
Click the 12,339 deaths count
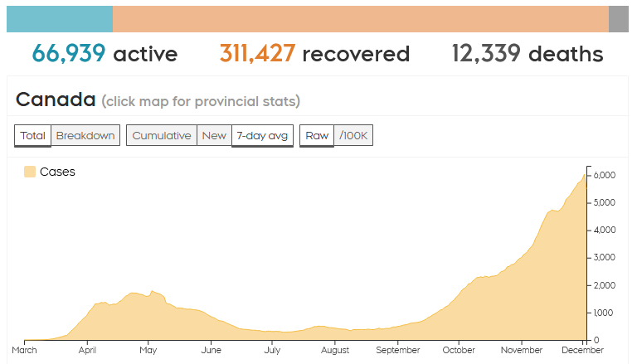[x=486, y=54]
